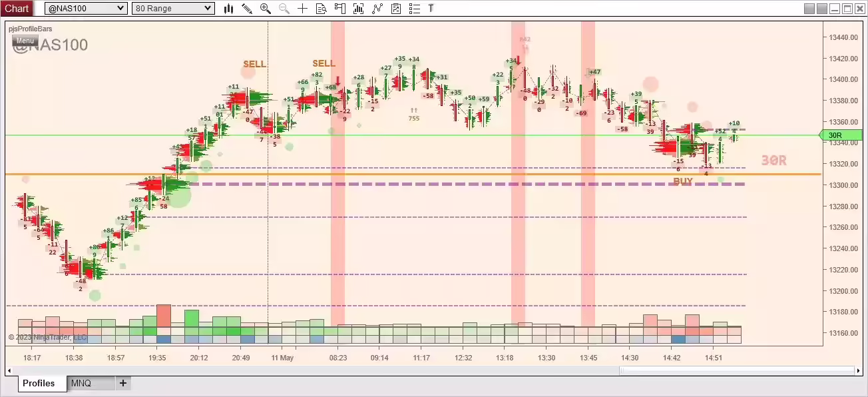
Task: Open the strategies line-graph icon
Action: [x=377, y=8]
